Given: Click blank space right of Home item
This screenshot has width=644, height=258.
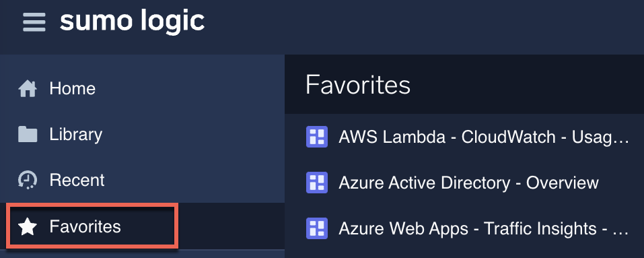Looking at the screenshot, I should click(x=189, y=89).
